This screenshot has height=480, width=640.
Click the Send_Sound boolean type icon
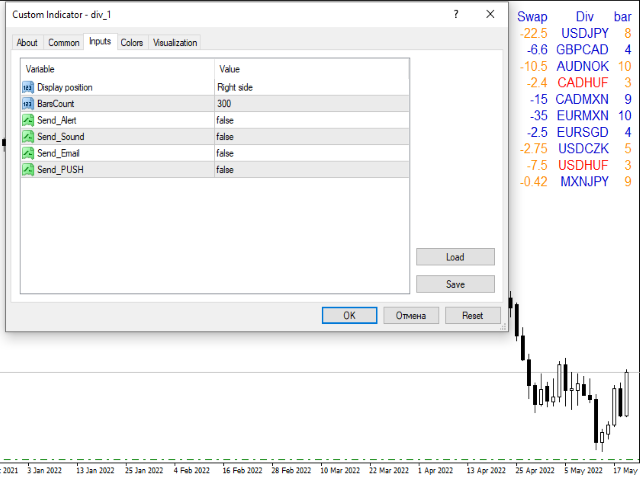[28, 136]
